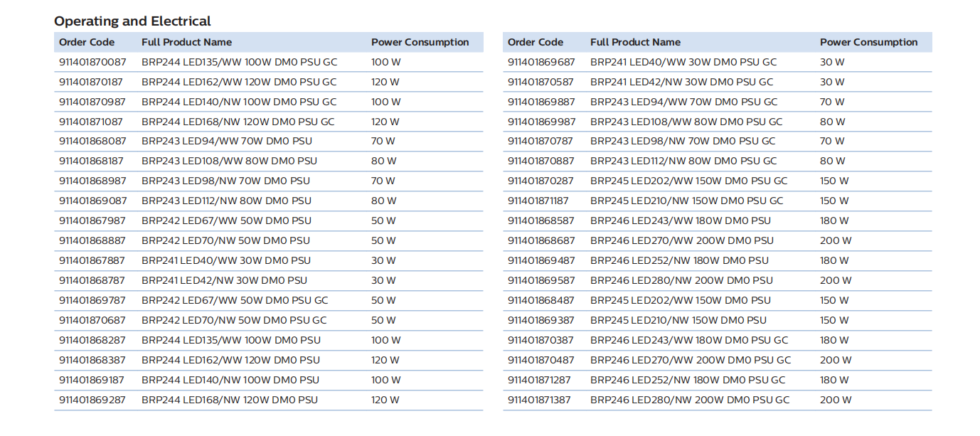Click order code 911401868887
This screenshot has height=436, width=980.
[92, 240]
